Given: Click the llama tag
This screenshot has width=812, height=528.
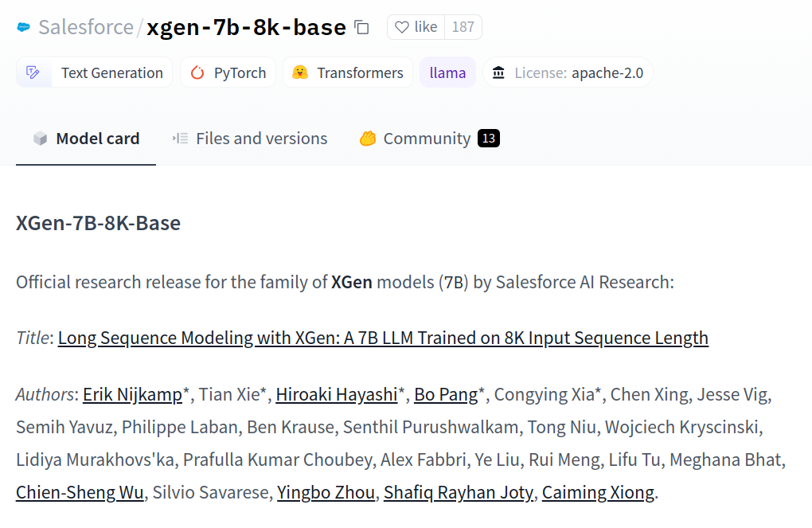Looking at the screenshot, I should [x=447, y=72].
